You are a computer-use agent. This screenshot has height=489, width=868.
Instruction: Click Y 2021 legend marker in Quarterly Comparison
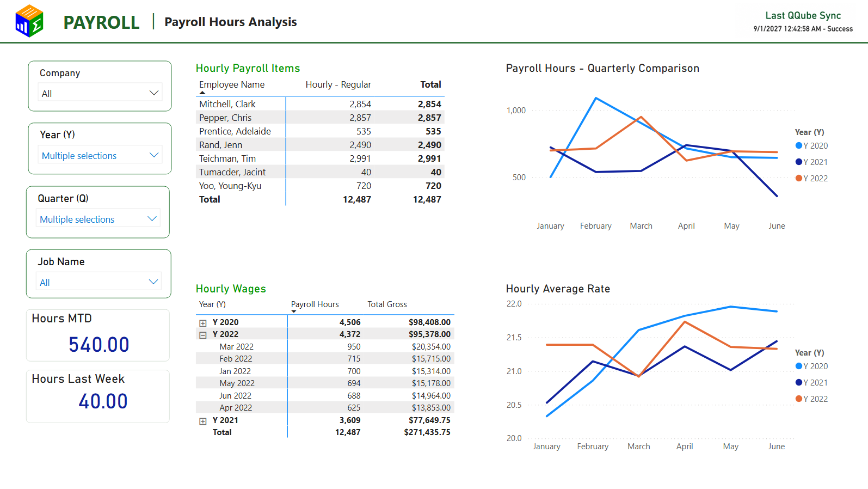click(799, 162)
